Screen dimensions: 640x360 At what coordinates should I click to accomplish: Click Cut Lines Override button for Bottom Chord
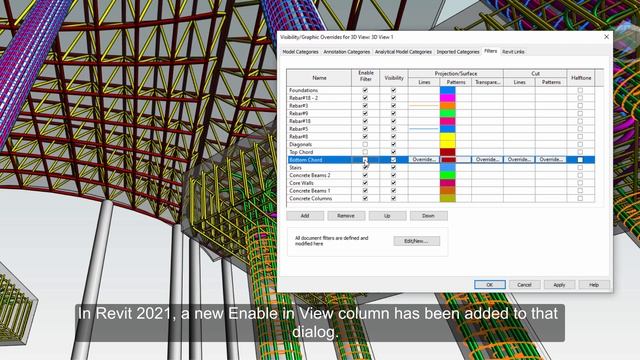(x=519, y=160)
